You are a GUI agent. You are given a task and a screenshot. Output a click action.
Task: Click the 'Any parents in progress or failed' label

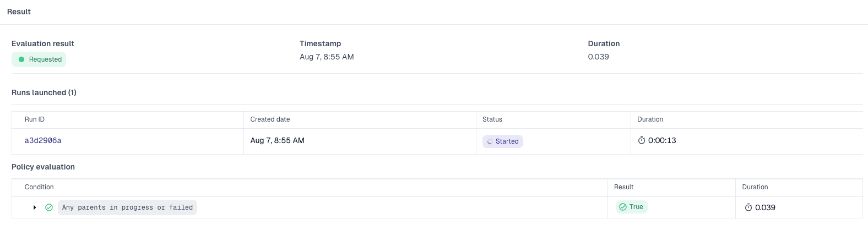(x=127, y=207)
